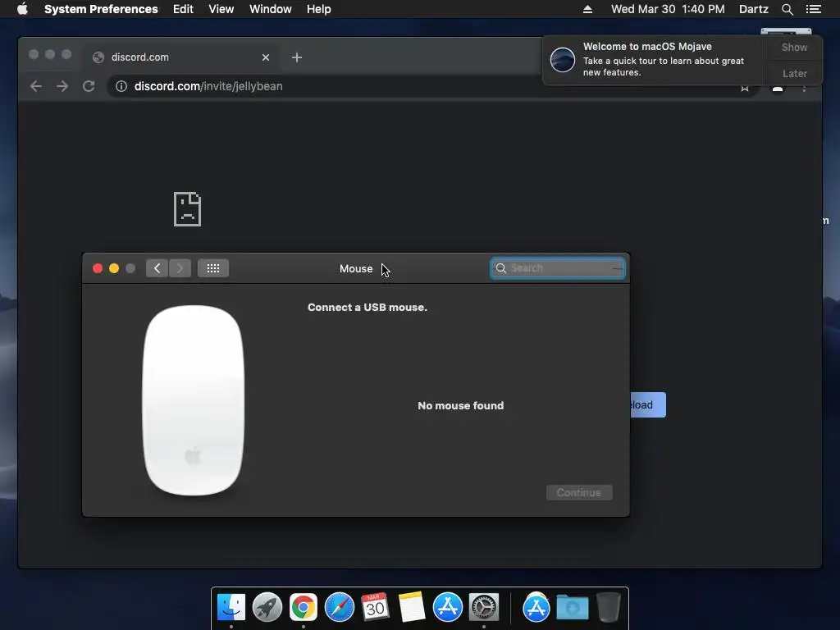Open the Window menu
The width and height of the screenshot is (840, 630).
click(x=271, y=9)
